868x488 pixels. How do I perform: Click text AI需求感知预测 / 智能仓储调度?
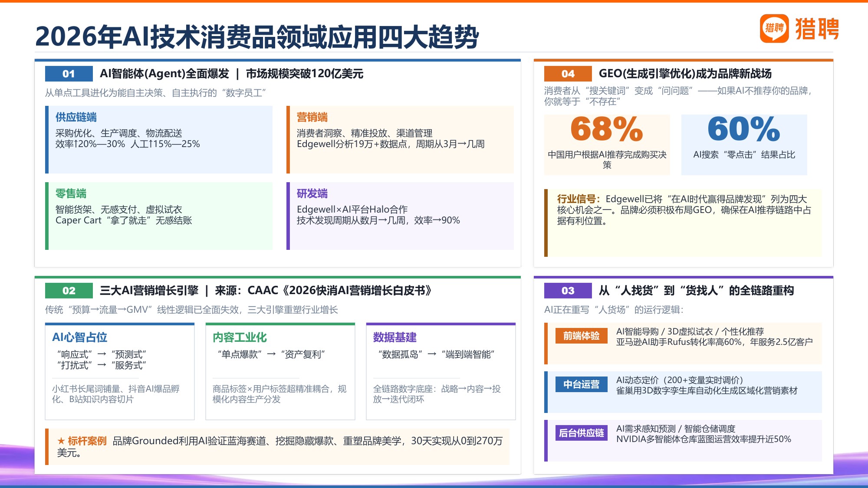[676, 429]
